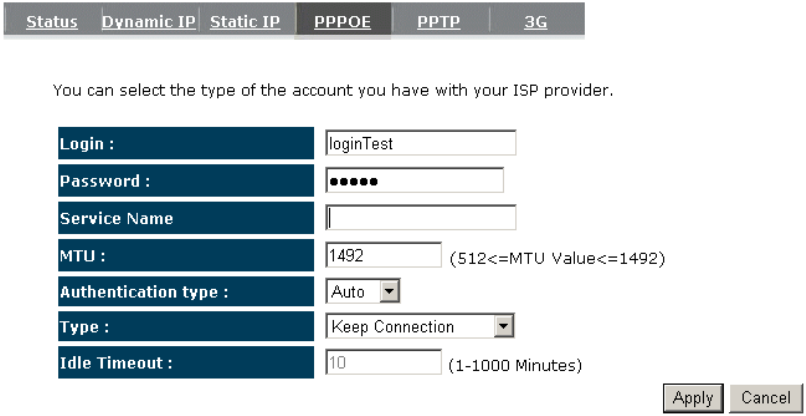Apply the PPPOE settings
This screenshot has height=416, width=806.
click(x=693, y=398)
